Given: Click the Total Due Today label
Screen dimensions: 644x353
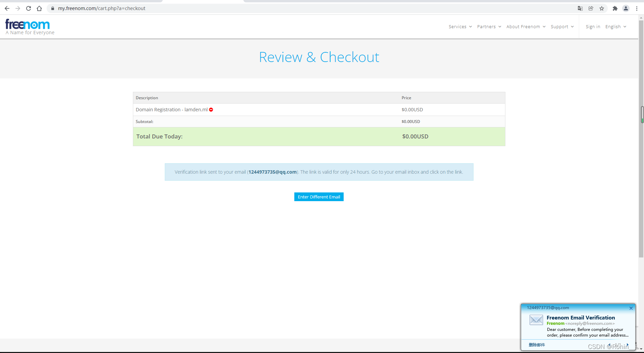Looking at the screenshot, I should point(159,136).
